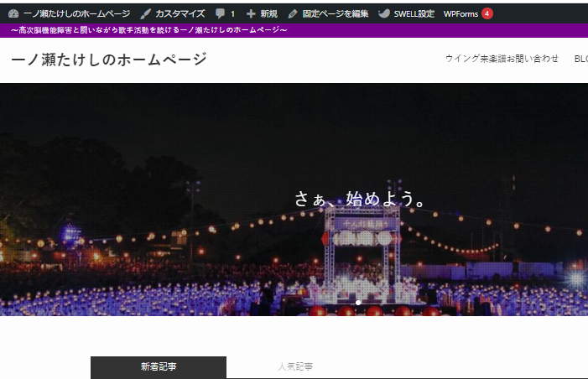Click the slider pagination dot
The height and width of the screenshot is (379, 588).
point(358,302)
